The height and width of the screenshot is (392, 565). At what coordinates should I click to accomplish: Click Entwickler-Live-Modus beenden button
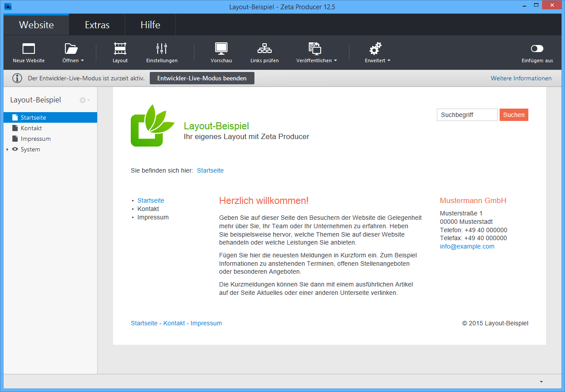pyautogui.click(x=202, y=78)
